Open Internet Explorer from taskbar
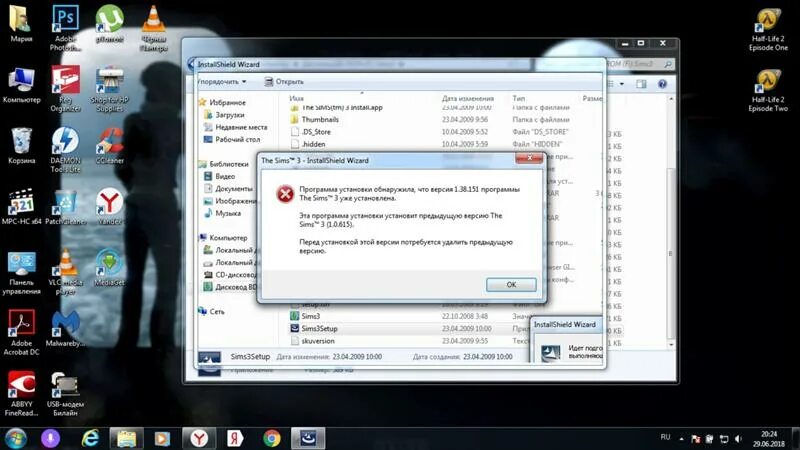Screen dimensions: 800x450 tap(90, 438)
